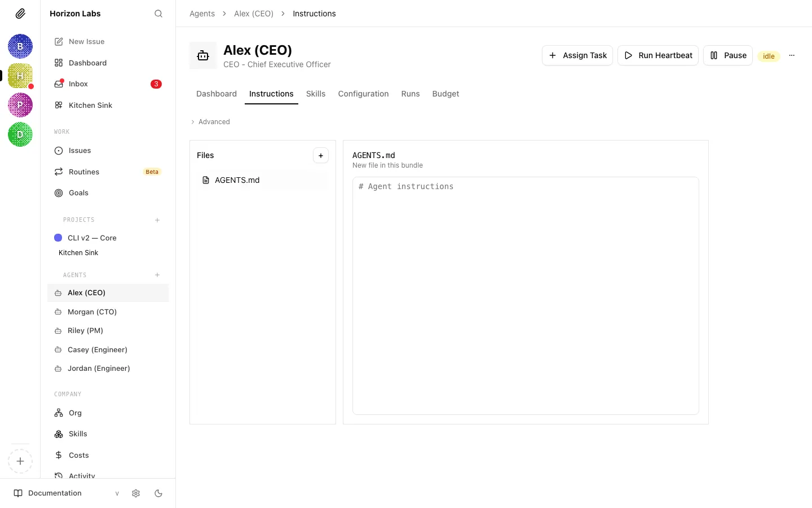Create a New Issue

point(108,42)
